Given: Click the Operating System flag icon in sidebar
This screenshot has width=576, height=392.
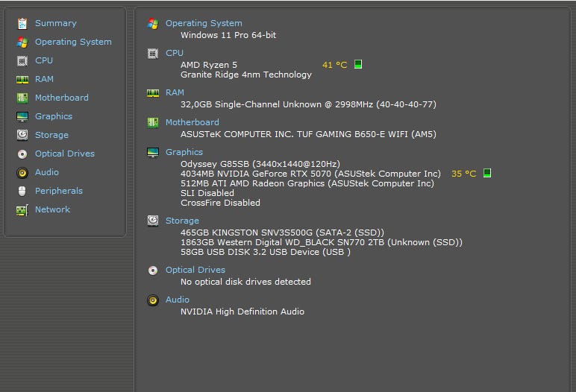Looking at the screenshot, I should 22,42.
